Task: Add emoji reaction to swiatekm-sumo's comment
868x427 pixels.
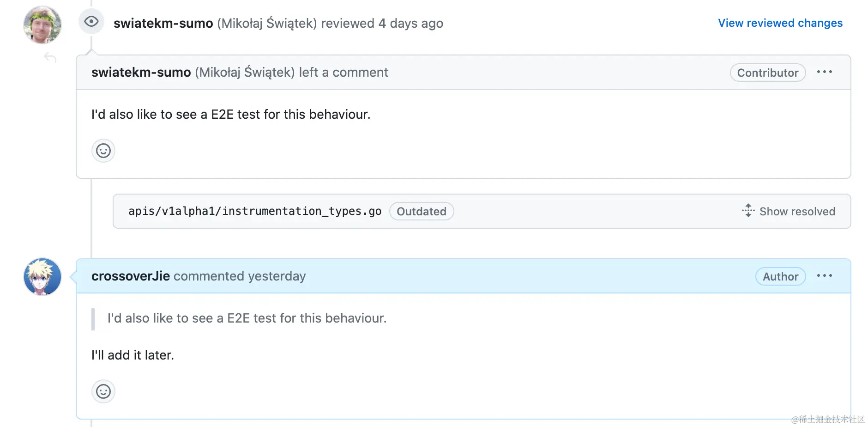Action: [103, 151]
